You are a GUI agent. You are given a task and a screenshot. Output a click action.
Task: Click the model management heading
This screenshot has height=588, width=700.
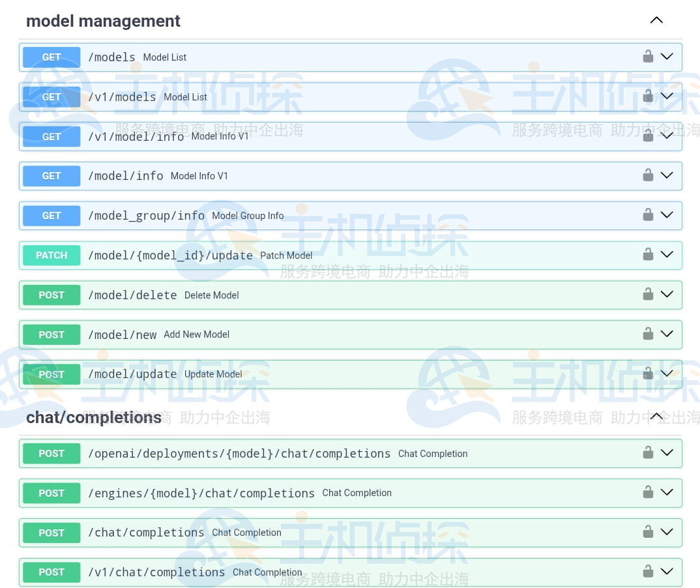[103, 21]
